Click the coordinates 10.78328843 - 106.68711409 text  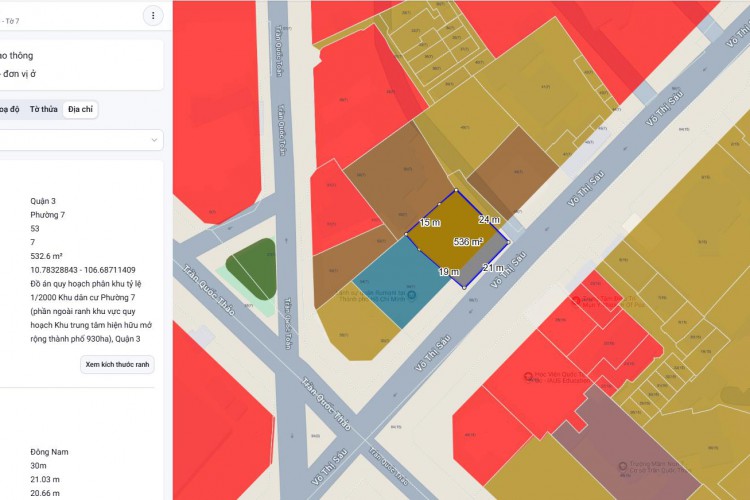[x=83, y=270]
